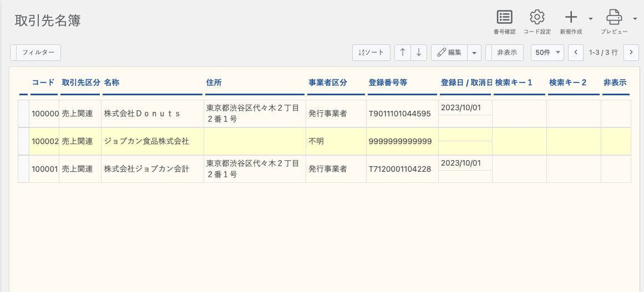The image size is (644, 292).
Task: Go to next page chevron
Action: (631, 53)
